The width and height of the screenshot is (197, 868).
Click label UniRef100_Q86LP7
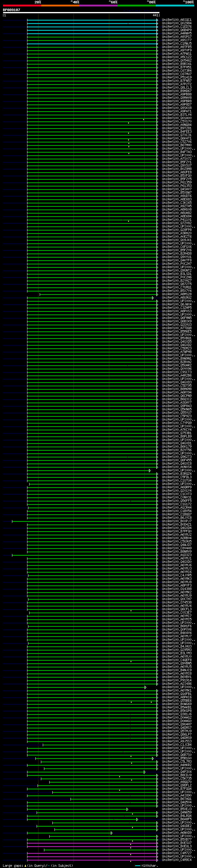point(176,735)
